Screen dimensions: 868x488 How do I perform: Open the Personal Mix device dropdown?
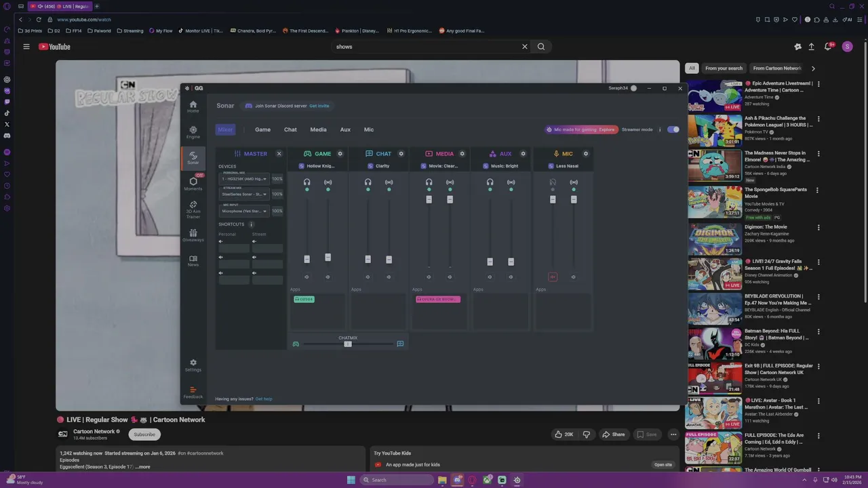(x=244, y=179)
